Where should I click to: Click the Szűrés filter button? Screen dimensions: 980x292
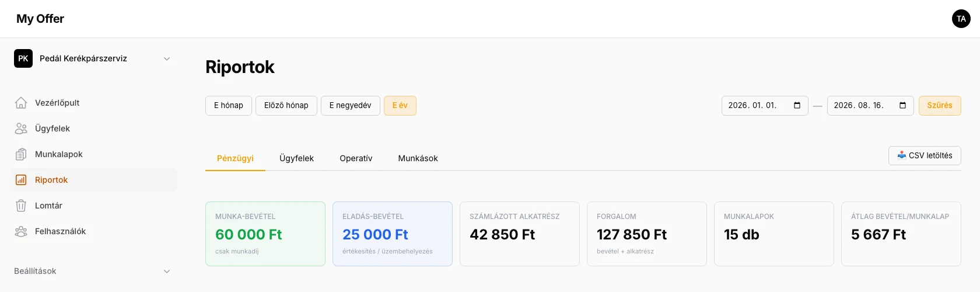tap(940, 106)
